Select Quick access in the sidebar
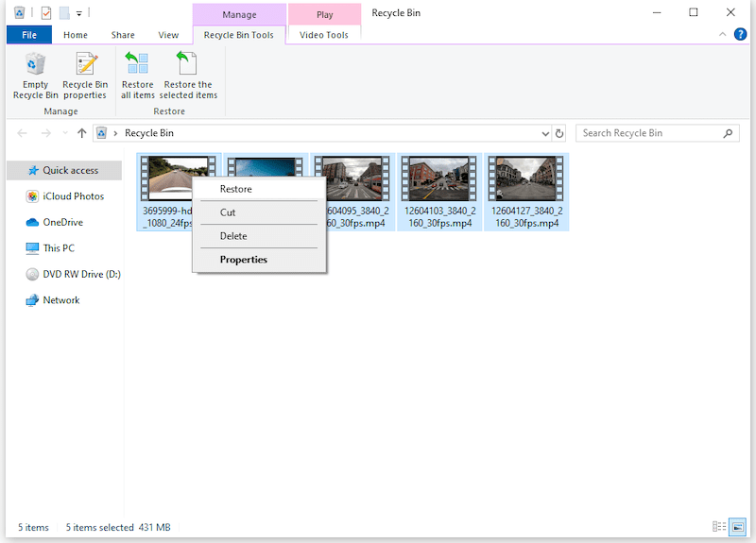 click(x=64, y=170)
